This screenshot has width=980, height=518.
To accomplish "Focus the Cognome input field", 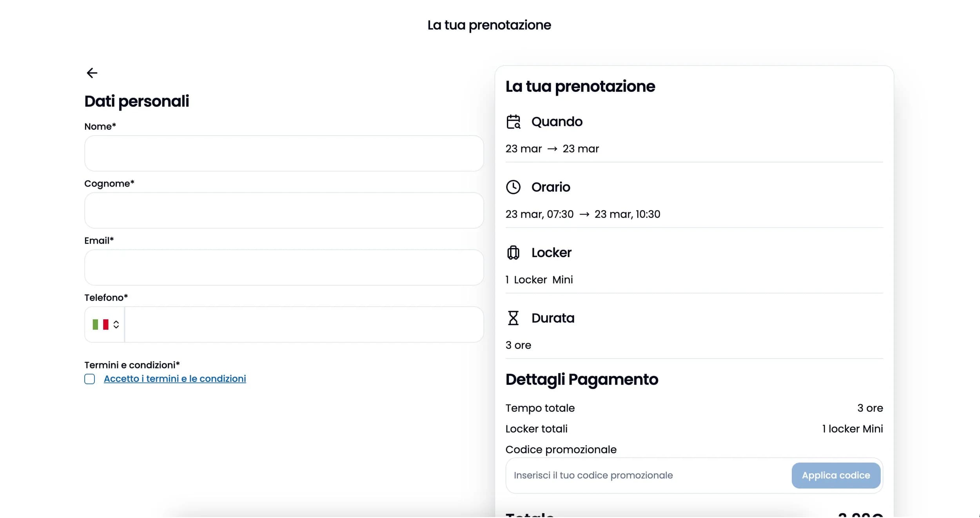I will coord(284,210).
